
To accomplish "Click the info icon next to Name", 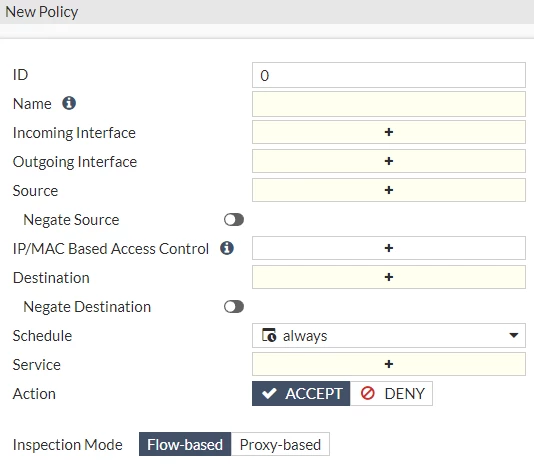I will tap(69, 103).
